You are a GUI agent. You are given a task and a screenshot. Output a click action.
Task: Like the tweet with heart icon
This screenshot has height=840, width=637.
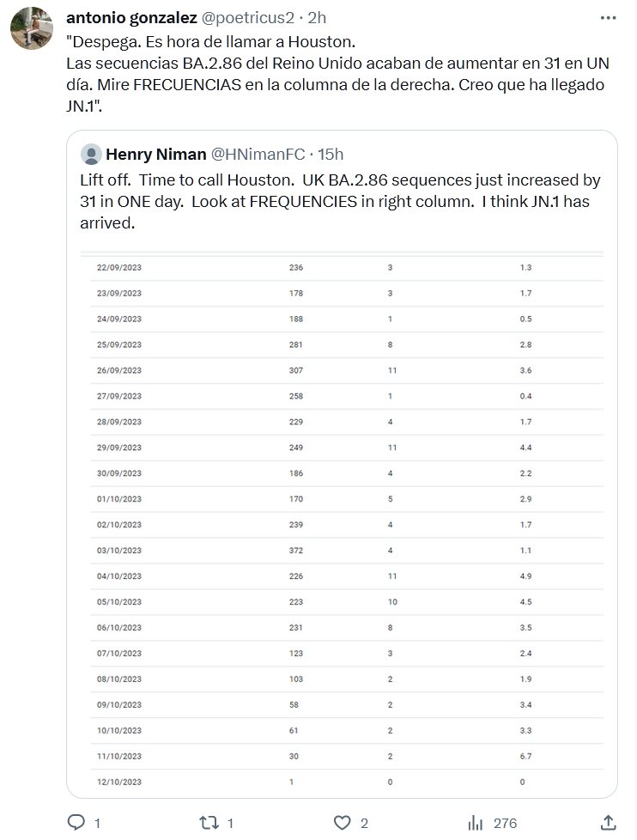341,822
